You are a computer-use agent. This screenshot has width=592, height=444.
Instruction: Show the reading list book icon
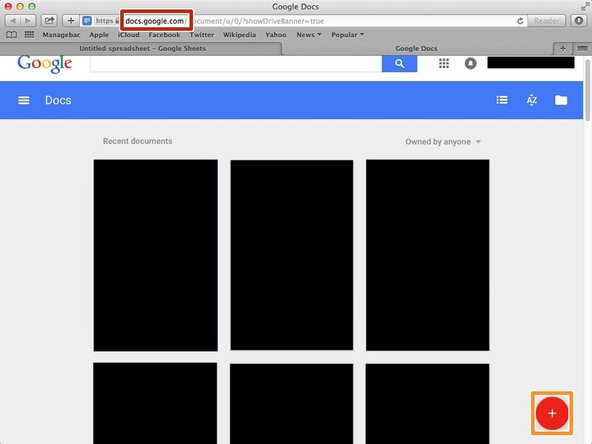click(x=11, y=35)
